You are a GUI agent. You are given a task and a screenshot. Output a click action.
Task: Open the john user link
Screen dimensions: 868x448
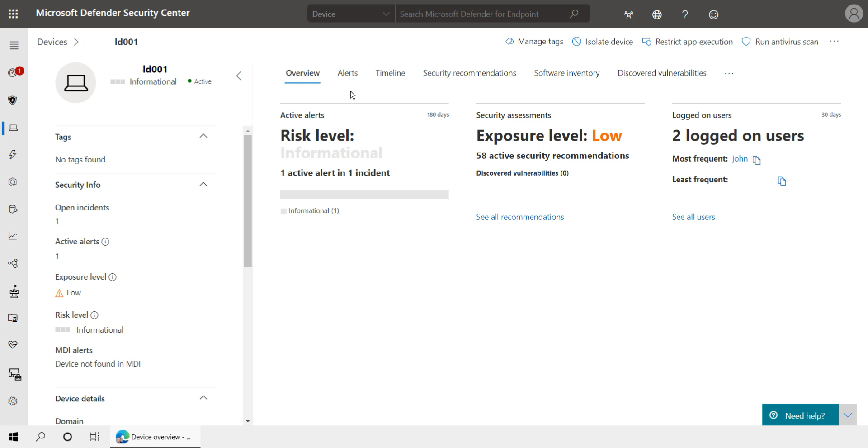tap(740, 158)
